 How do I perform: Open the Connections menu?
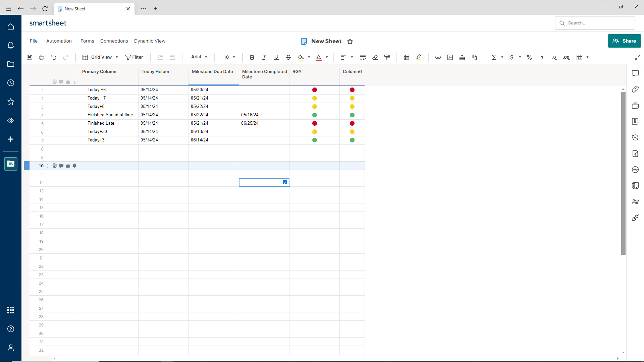[x=114, y=41]
